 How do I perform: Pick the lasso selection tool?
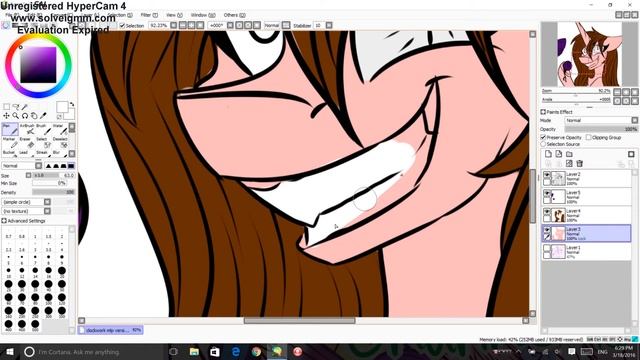(16, 107)
